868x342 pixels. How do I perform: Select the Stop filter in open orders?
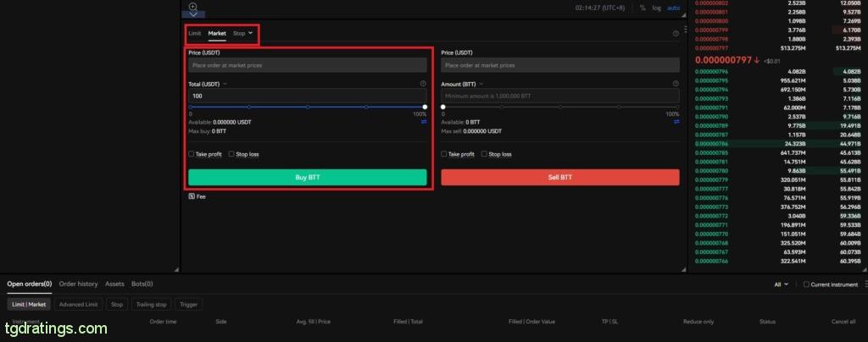[117, 305]
